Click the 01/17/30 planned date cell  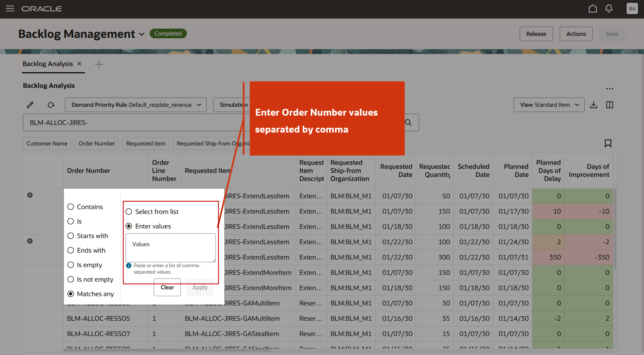513,211
